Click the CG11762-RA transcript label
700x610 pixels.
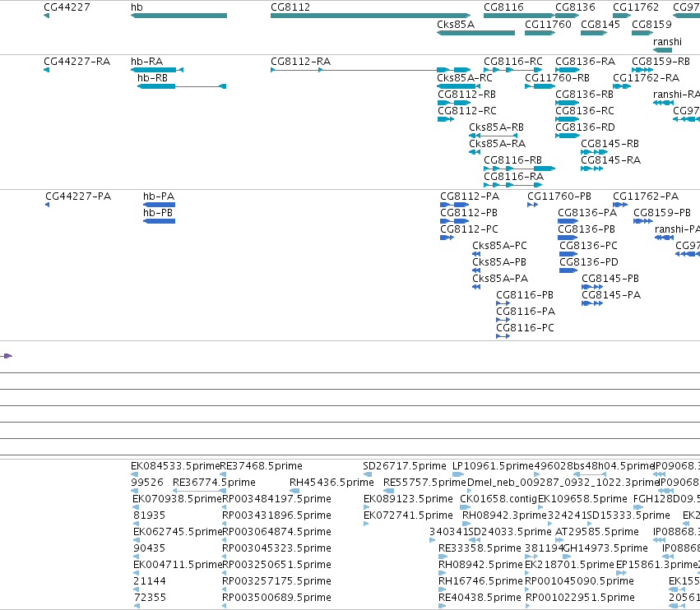click(646, 78)
